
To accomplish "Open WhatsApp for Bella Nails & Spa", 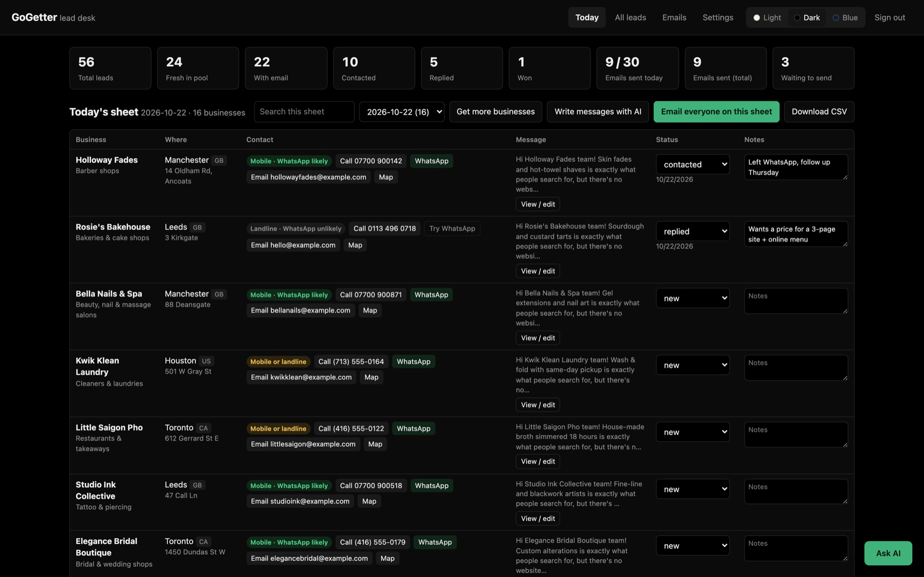I will coord(431,295).
